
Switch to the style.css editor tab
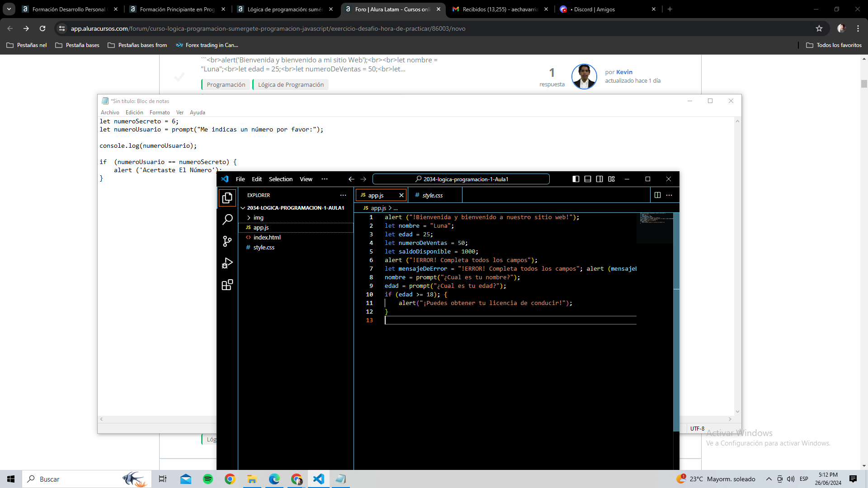(432, 195)
